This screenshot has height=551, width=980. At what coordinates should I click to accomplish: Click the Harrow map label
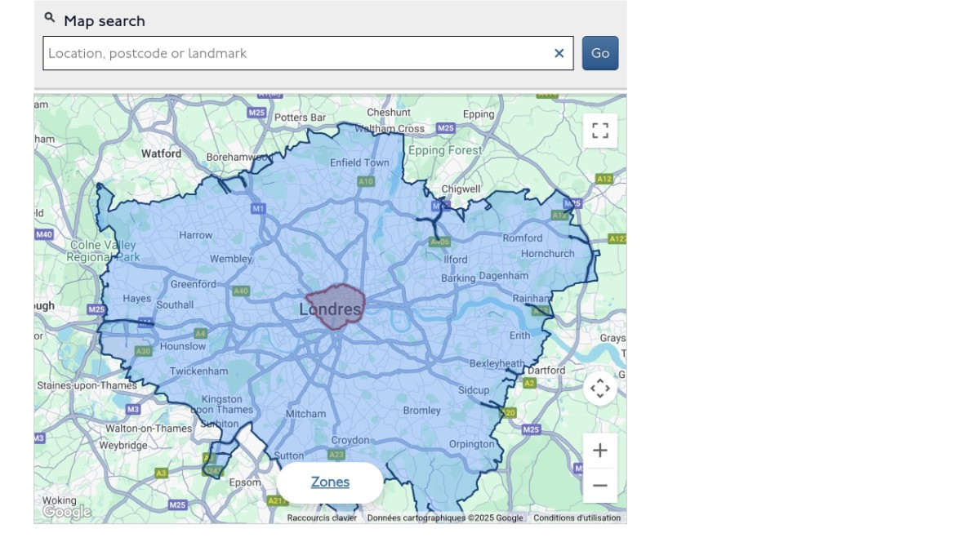click(196, 235)
